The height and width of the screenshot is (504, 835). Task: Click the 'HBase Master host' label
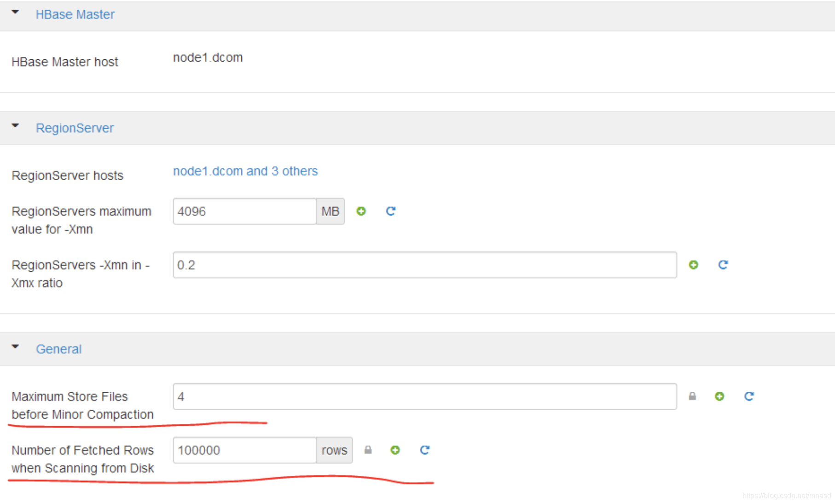tap(65, 62)
